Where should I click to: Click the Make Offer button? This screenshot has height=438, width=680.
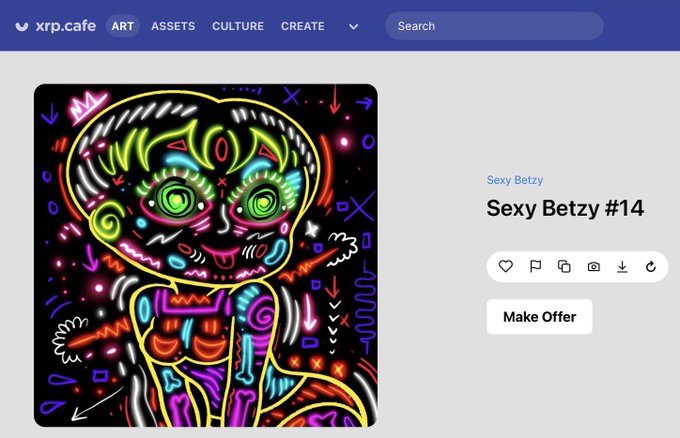click(539, 317)
